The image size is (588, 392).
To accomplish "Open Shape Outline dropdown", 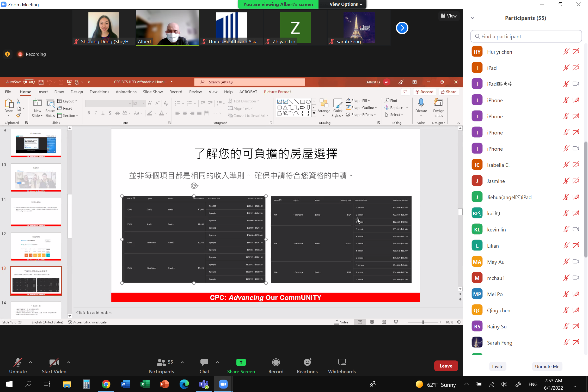I will 362,108.
